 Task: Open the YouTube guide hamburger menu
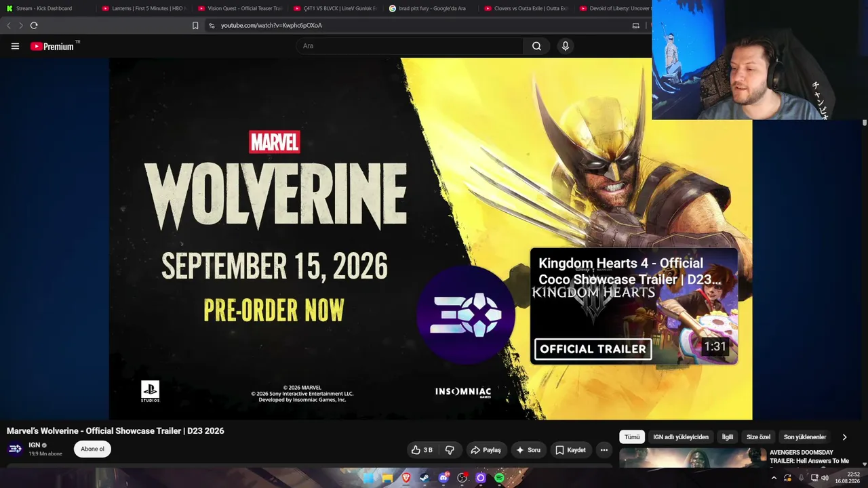[15, 46]
